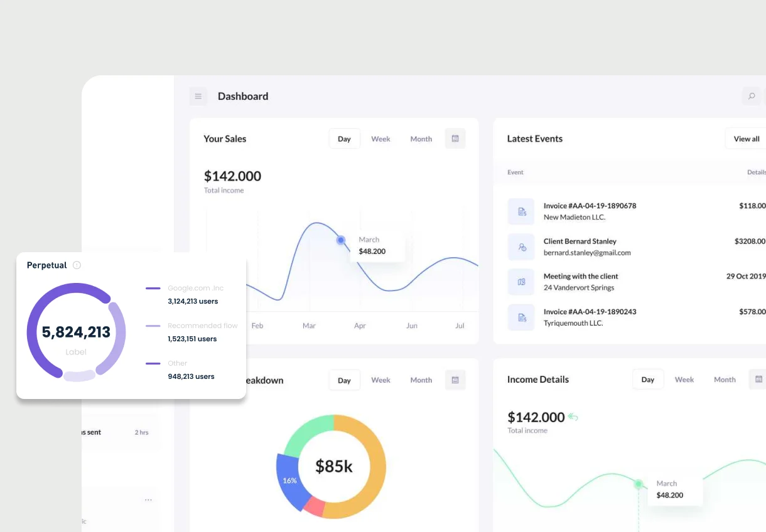Click the info icon on the Perpetual card
The height and width of the screenshot is (532, 766).
point(77,265)
